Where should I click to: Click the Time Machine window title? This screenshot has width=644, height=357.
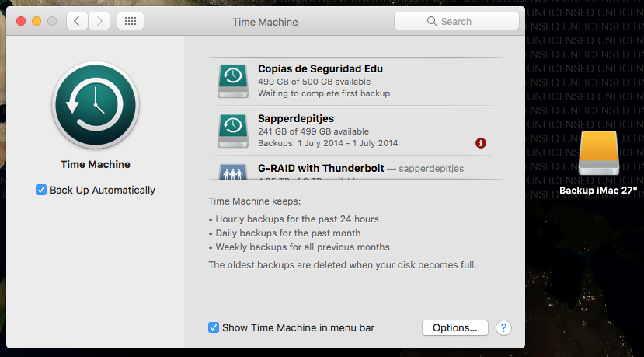pyautogui.click(x=266, y=22)
